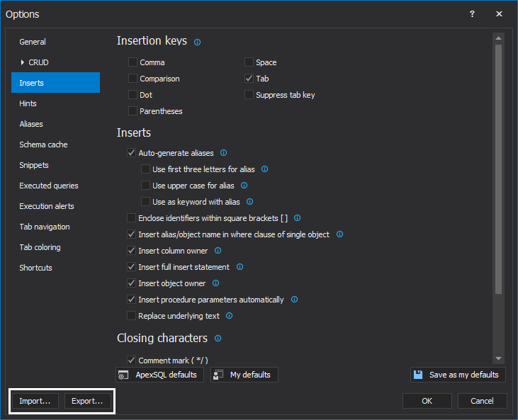Image resolution: width=518 pixels, height=420 pixels.
Task: Enable the Comma insertion key checkbox
Action: 133,62
